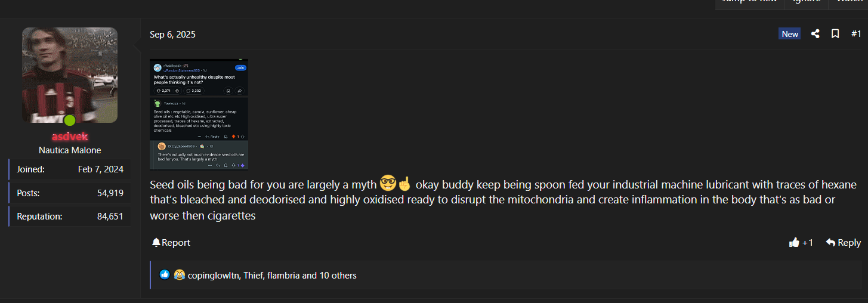Click the user Thief in reactions
868x303 pixels.
tap(254, 276)
